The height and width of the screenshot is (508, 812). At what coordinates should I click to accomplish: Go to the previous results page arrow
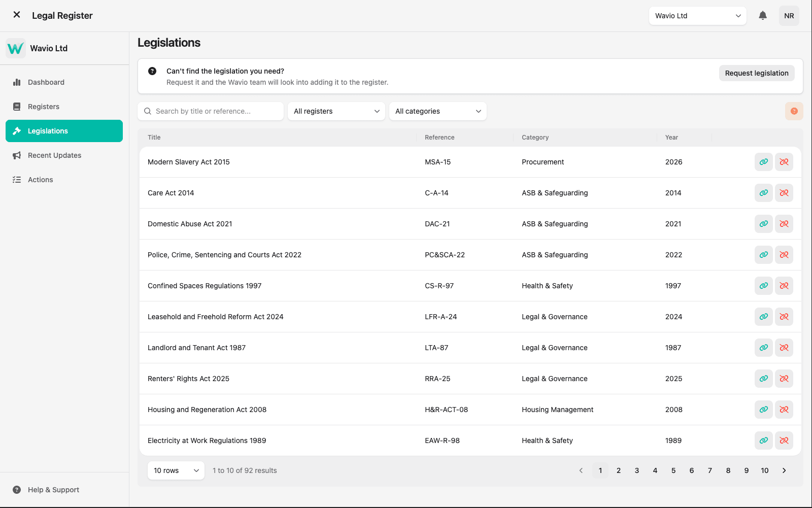[x=581, y=470]
